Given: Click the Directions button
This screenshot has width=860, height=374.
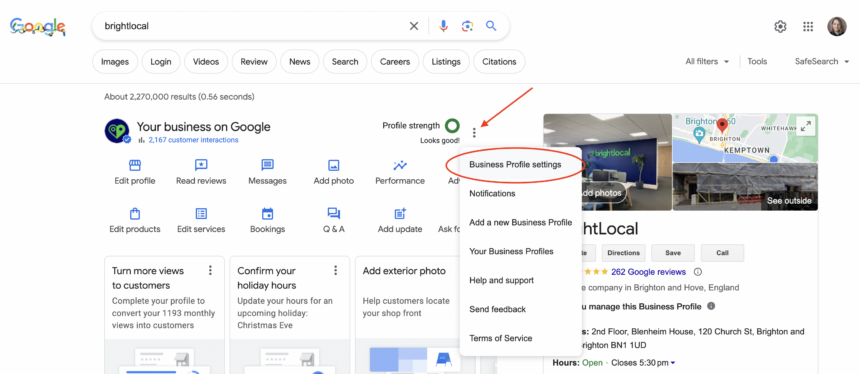Looking at the screenshot, I should [624, 253].
